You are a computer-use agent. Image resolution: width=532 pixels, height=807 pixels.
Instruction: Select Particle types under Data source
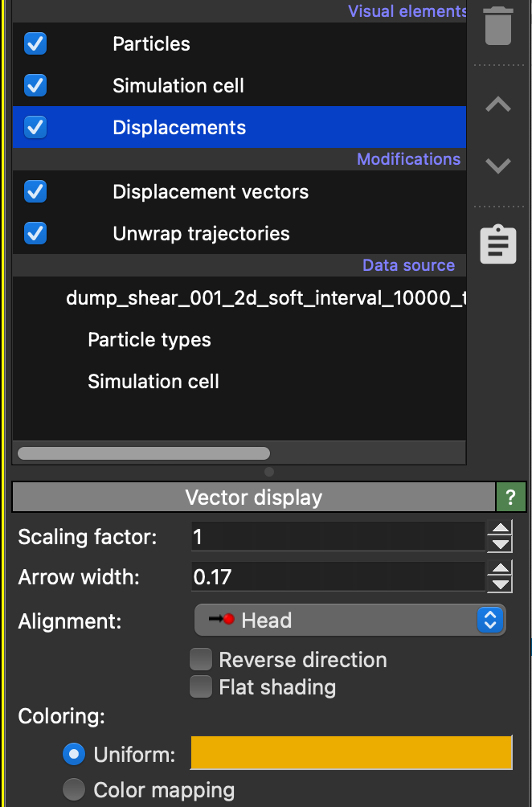point(149,340)
